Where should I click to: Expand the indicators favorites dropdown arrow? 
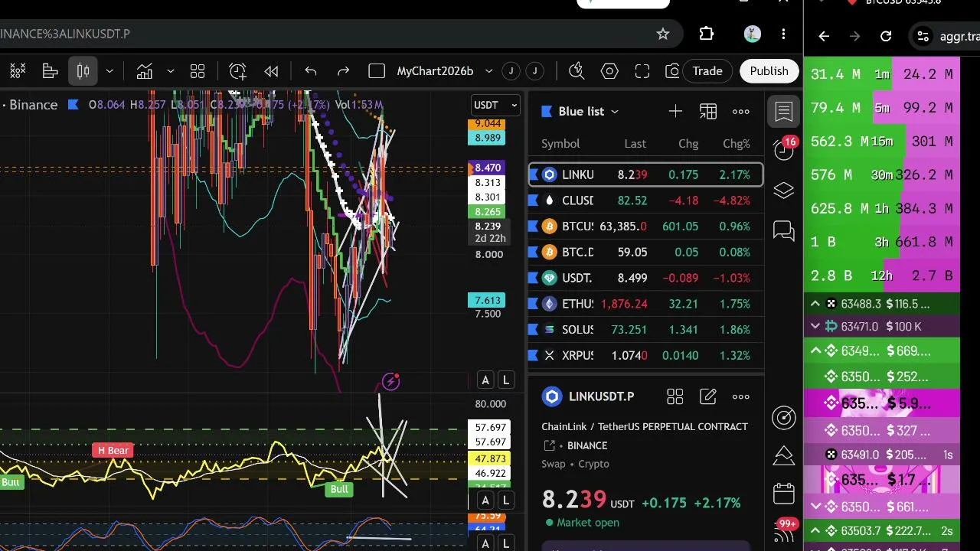point(170,71)
